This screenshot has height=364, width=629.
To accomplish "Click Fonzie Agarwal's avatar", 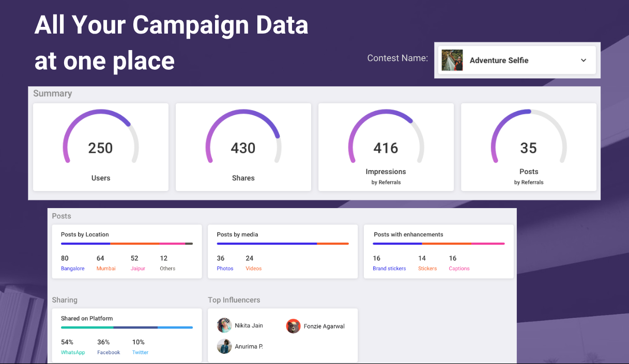I will click(293, 326).
